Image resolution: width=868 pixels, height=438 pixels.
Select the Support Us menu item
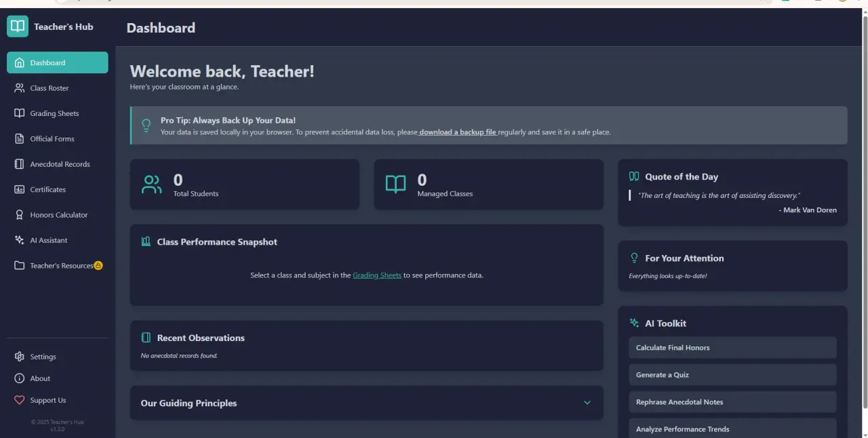pos(58,400)
